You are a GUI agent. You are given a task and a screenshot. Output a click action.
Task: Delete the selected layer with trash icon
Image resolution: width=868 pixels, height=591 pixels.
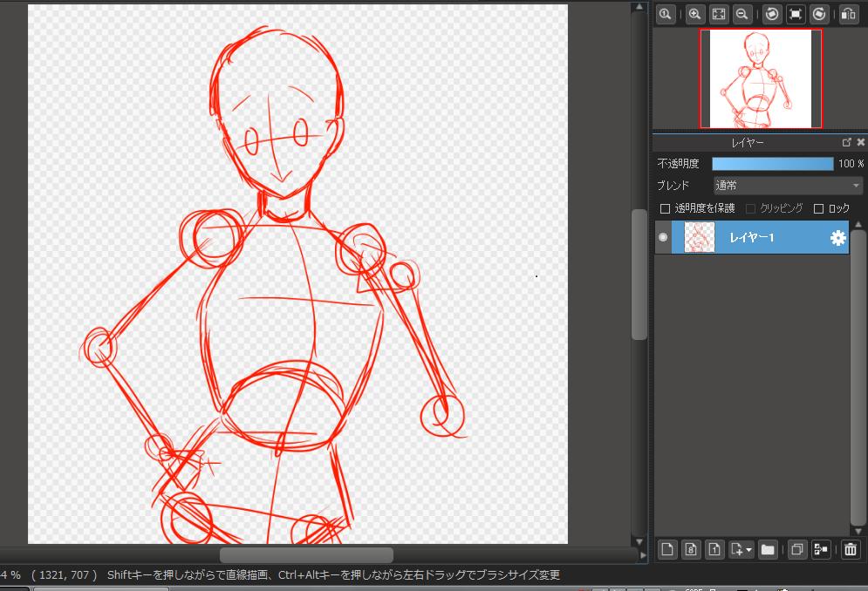click(x=851, y=549)
